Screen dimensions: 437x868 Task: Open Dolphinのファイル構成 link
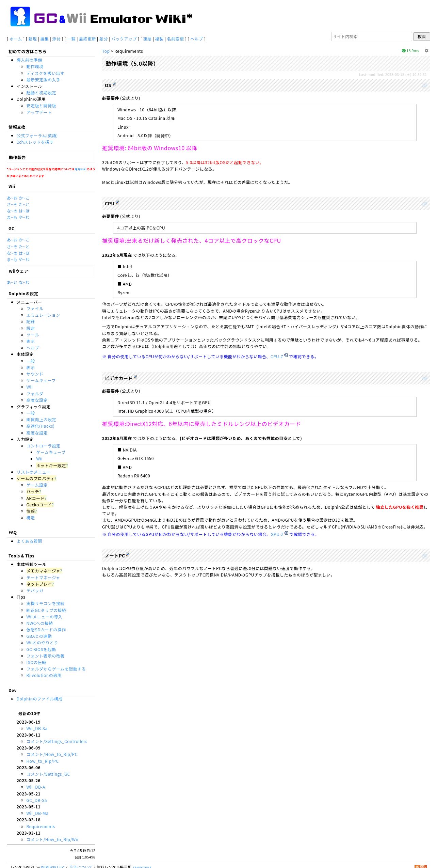(x=39, y=699)
